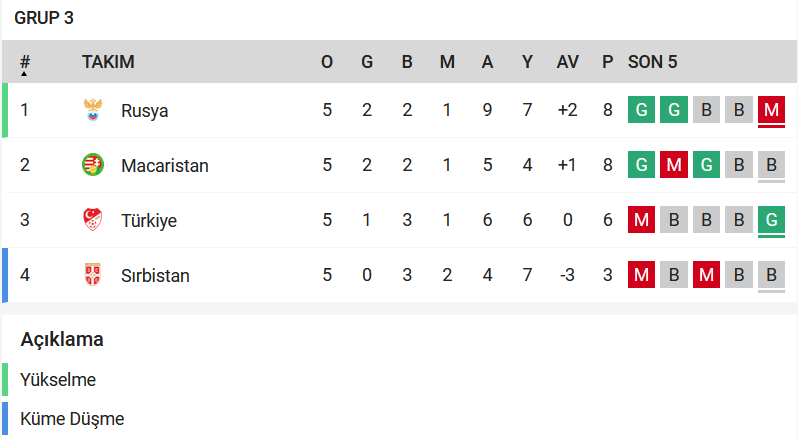Click the Rusya team crest icon
The height and width of the screenshot is (439, 798).
tap(93, 110)
